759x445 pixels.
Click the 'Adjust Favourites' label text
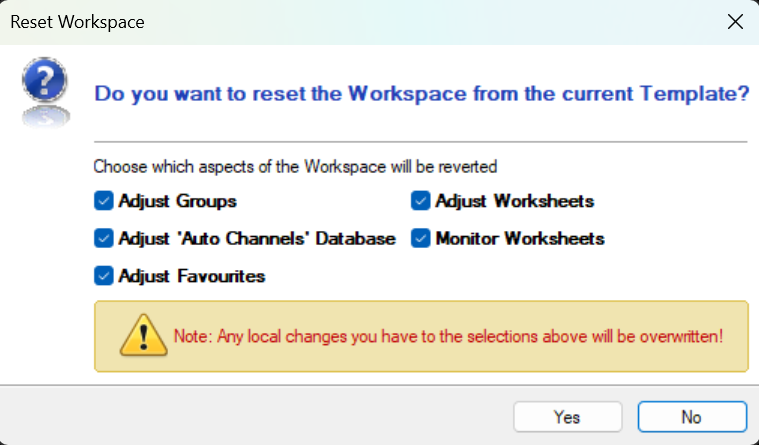click(x=191, y=276)
